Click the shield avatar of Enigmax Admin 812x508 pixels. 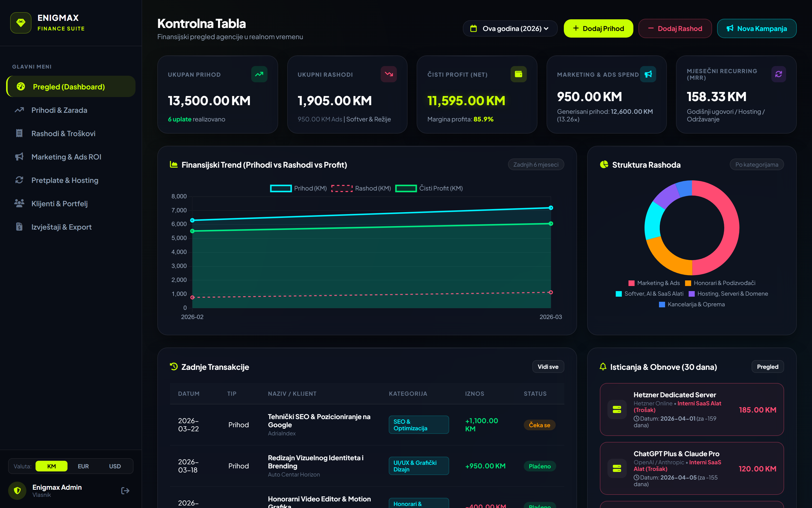tap(17, 490)
